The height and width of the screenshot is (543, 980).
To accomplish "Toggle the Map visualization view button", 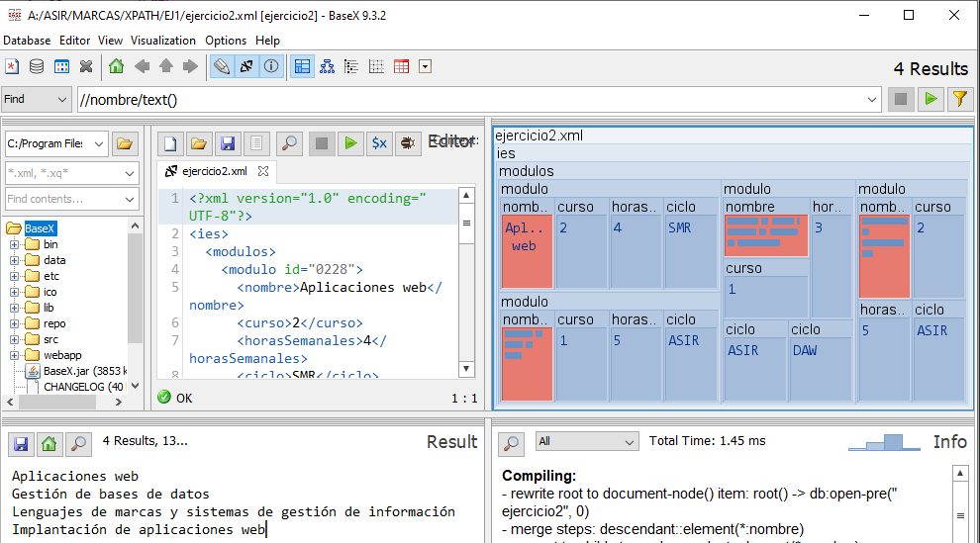I will (302, 67).
